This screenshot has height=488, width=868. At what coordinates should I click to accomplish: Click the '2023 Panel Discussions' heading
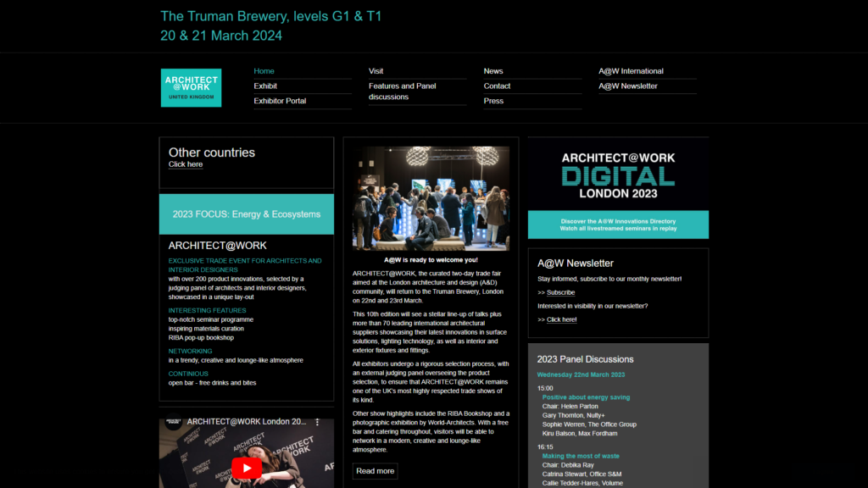point(585,359)
